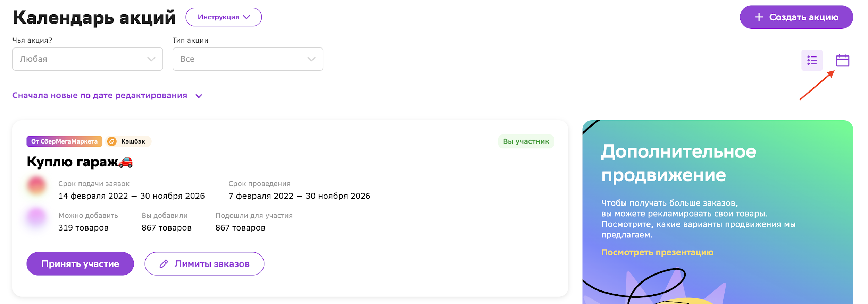Expand sort order Сначала новые
Image resolution: width=868 pixels, height=304 pixels.
(107, 96)
